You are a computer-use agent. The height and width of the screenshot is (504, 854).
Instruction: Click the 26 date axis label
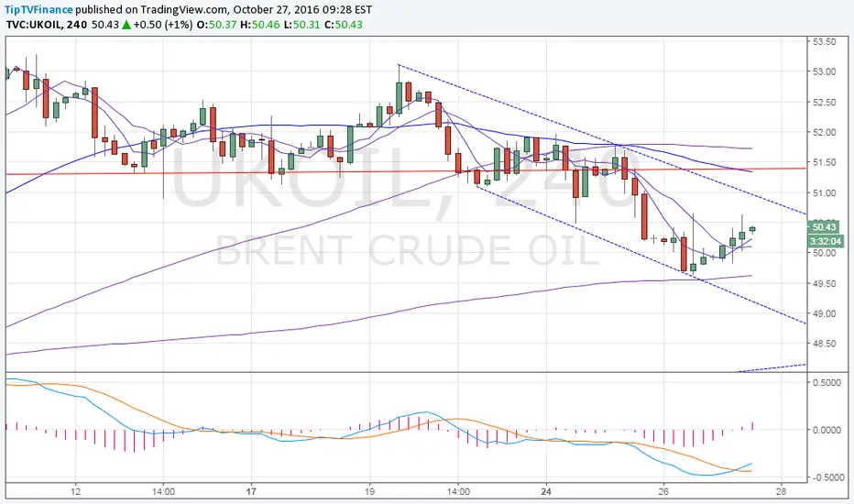662,491
